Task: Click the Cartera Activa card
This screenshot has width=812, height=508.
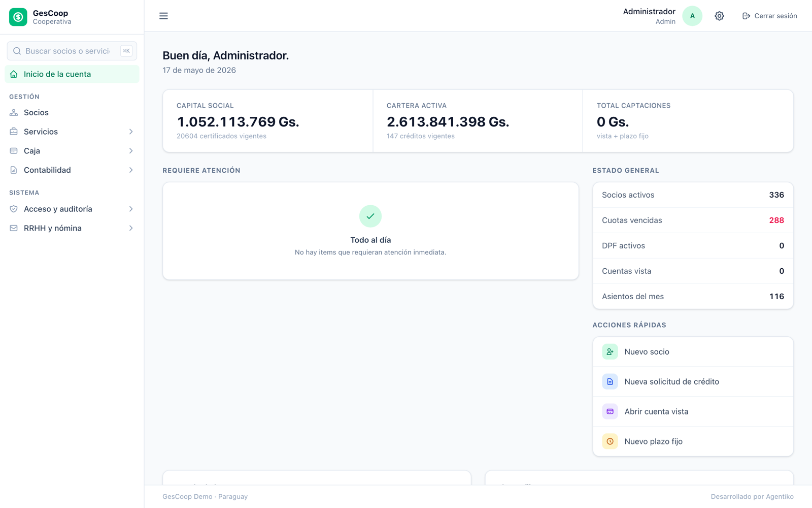Action: pos(478,121)
